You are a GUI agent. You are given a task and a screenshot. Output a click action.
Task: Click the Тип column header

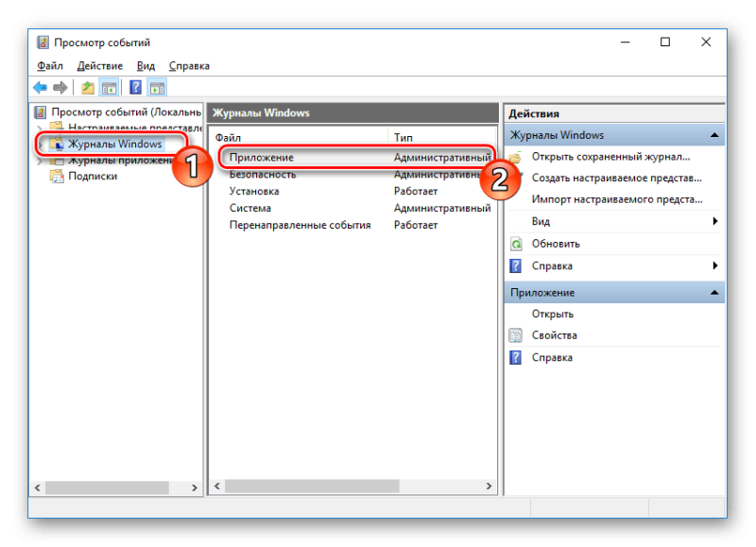coord(441,138)
